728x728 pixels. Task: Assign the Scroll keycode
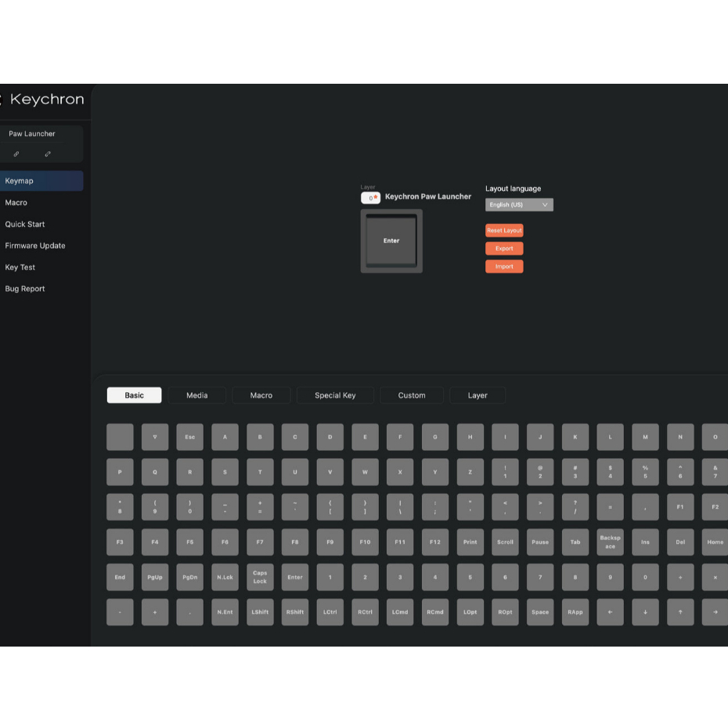click(x=505, y=542)
